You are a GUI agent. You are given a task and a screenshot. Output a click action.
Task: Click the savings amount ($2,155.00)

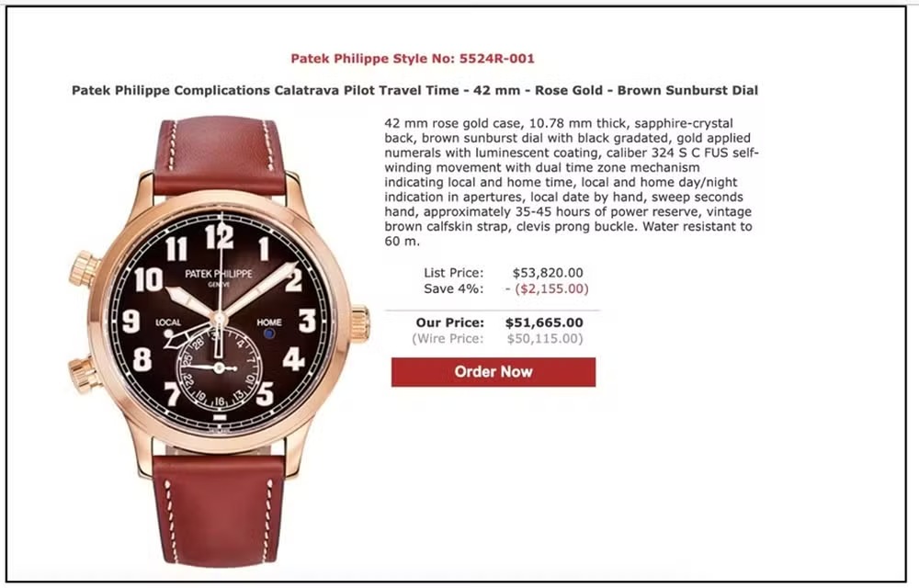click(551, 288)
